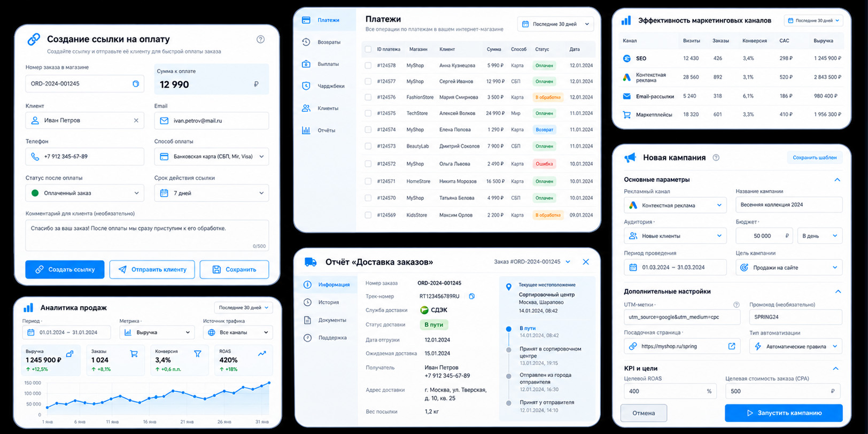Copy order number ORD-2024-001245 icon
This screenshot has width=868, height=434.
(136, 84)
